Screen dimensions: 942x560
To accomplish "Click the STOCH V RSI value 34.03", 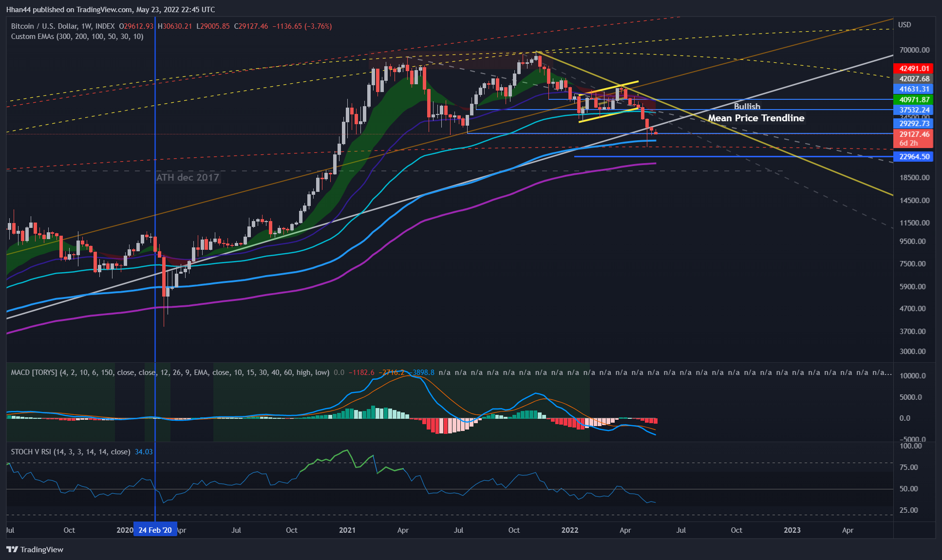I will [144, 452].
